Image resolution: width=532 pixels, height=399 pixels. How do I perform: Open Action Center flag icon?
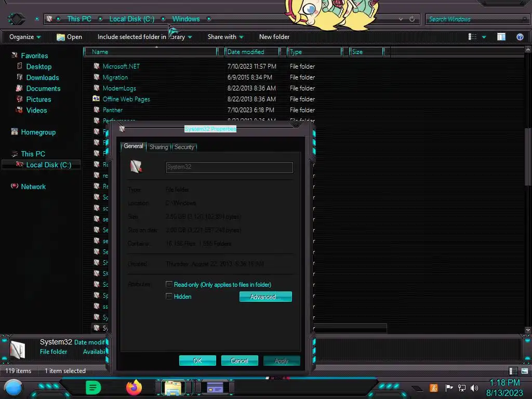pyautogui.click(x=449, y=388)
